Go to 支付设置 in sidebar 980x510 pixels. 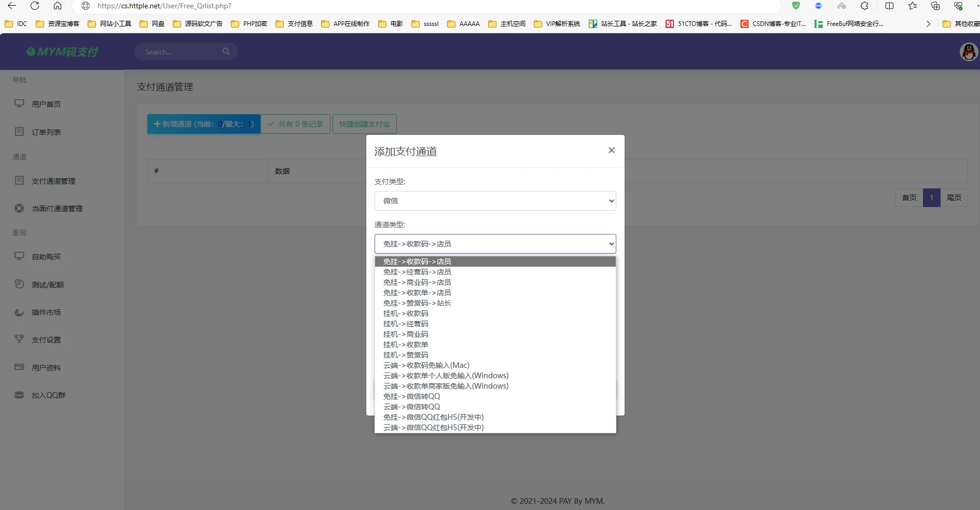pos(46,340)
